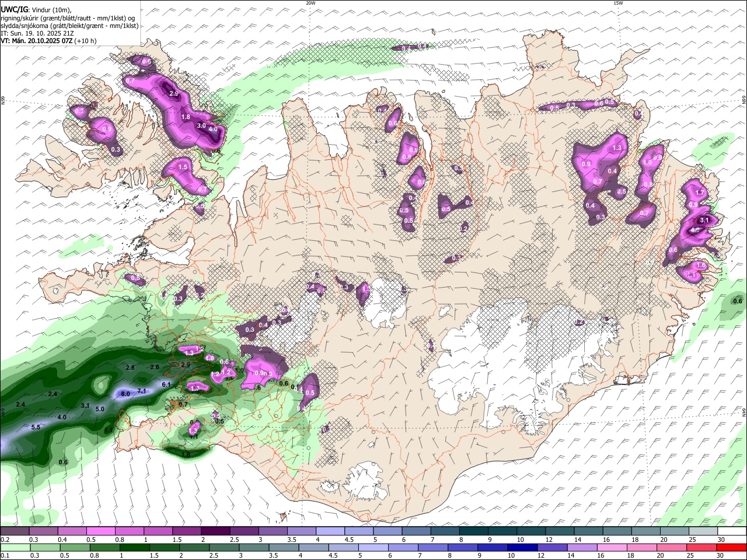Pick the first snow swatch between 0.2 and 0.3
This screenshot has width=747, height=560.
(x=15, y=531)
